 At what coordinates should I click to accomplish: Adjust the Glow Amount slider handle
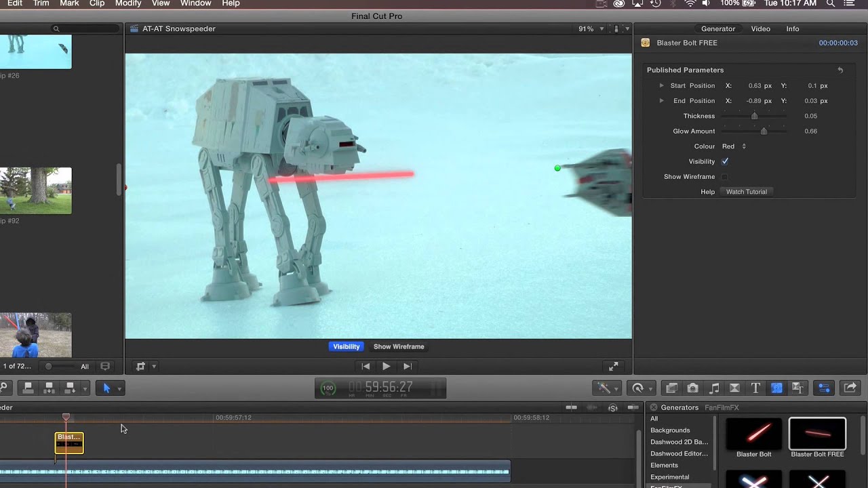tap(764, 131)
